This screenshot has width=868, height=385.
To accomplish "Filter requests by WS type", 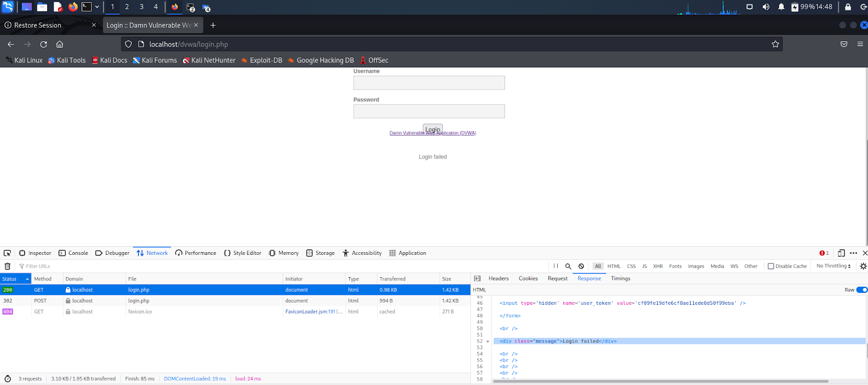I will pos(734,266).
